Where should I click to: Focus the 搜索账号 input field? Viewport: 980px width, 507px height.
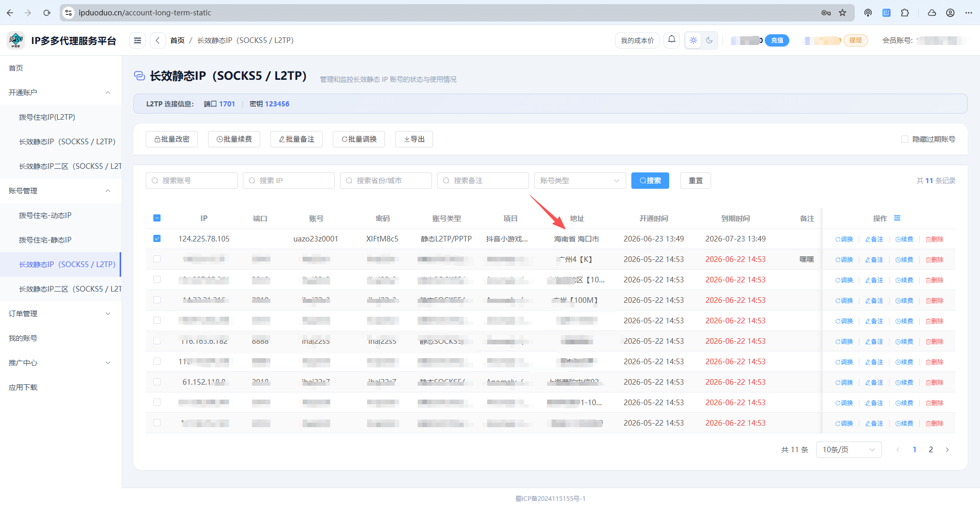point(192,181)
